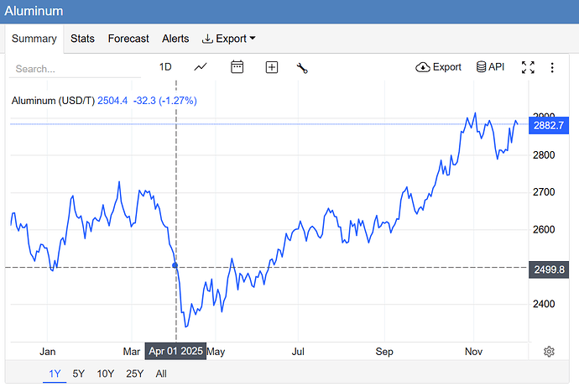Open the three-dot more options menu
This screenshot has height=392, width=579.
tap(552, 67)
